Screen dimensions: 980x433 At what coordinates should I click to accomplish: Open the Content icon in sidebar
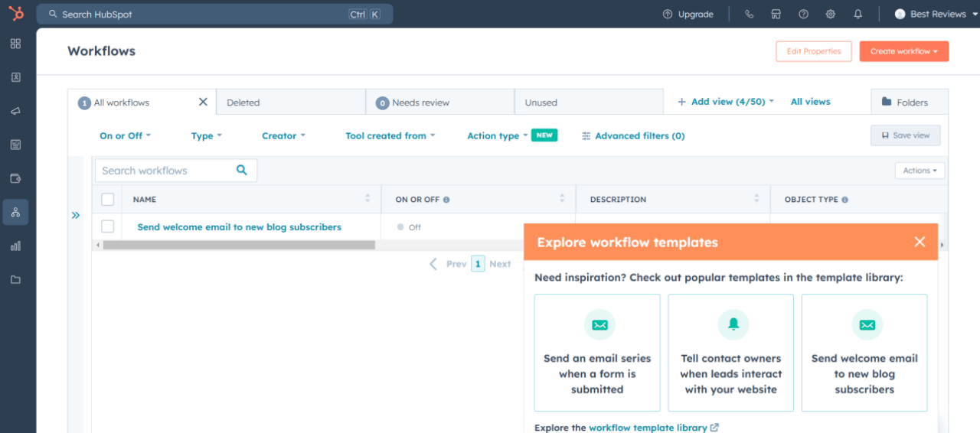(x=15, y=145)
